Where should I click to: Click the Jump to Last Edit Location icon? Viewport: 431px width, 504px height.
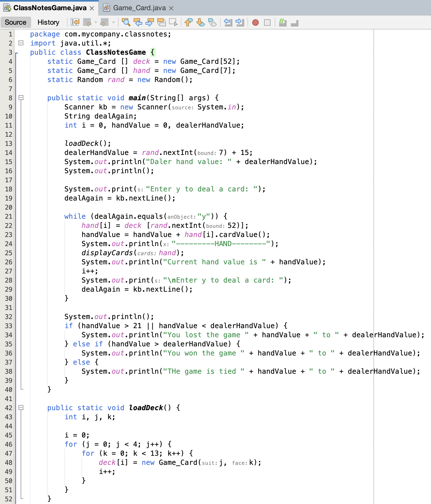point(75,23)
